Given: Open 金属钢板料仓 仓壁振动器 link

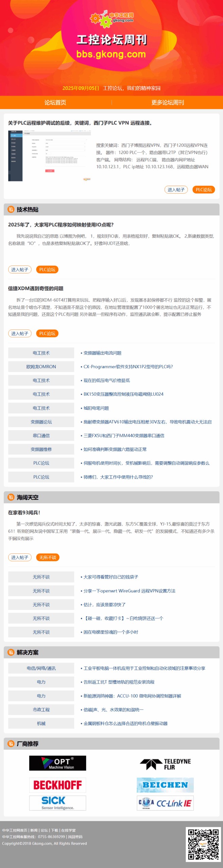Looking at the screenshot, I should 125,723.
